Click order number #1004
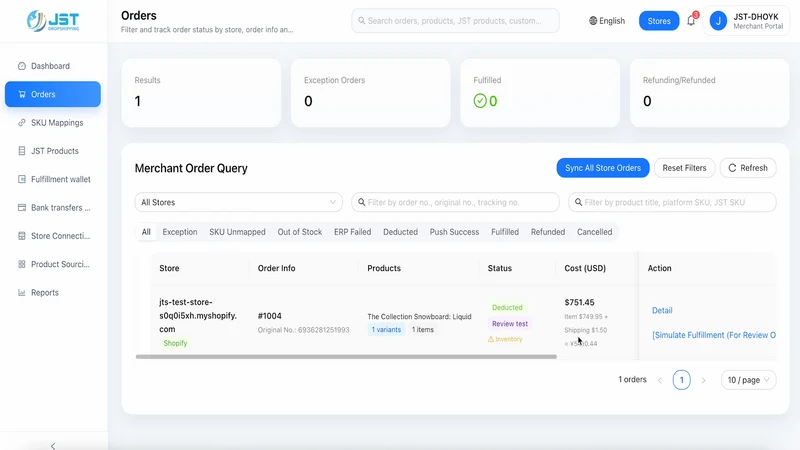 (x=269, y=316)
